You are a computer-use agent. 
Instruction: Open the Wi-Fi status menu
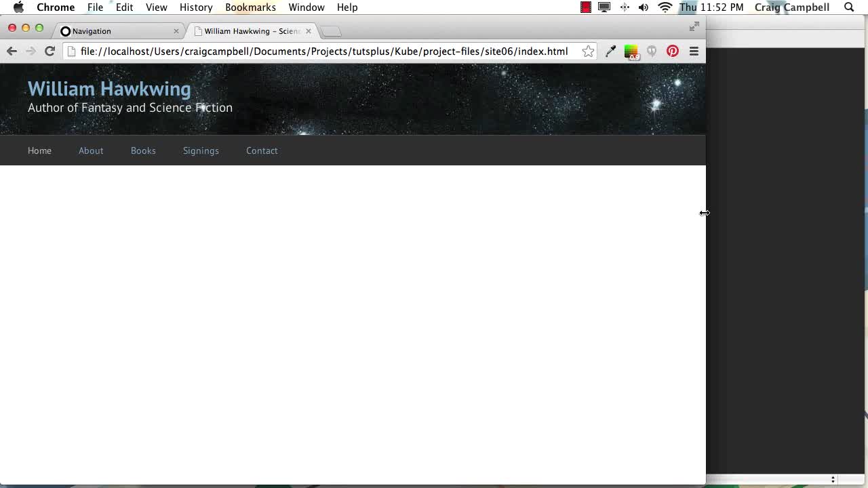(x=665, y=7)
